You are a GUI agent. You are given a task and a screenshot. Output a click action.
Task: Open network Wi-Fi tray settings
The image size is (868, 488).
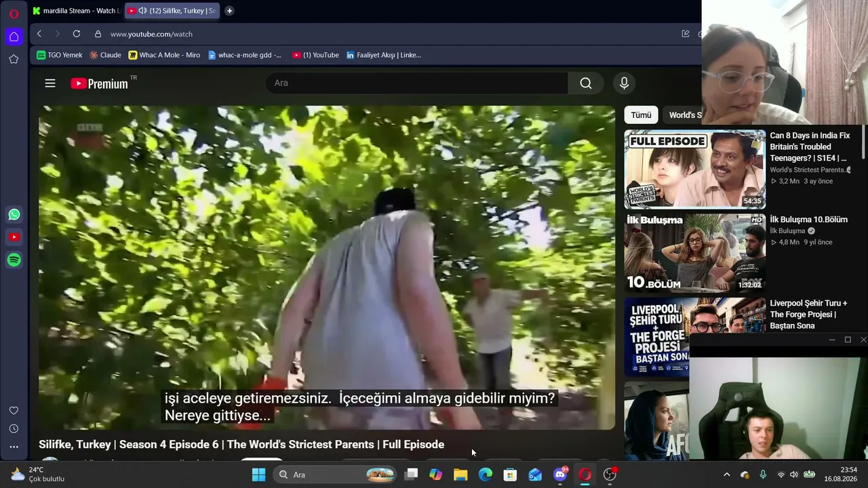[781, 474]
